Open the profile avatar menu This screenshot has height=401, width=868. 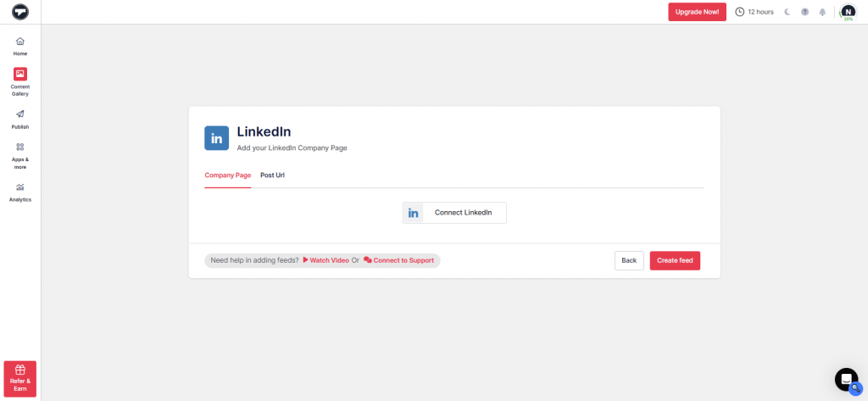pyautogui.click(x=848, y=12)
